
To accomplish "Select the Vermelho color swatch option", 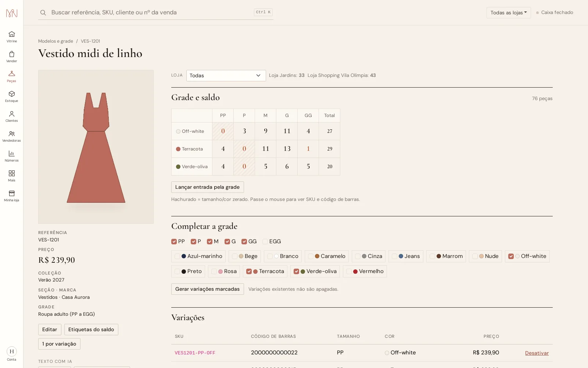I will [365, 271].
